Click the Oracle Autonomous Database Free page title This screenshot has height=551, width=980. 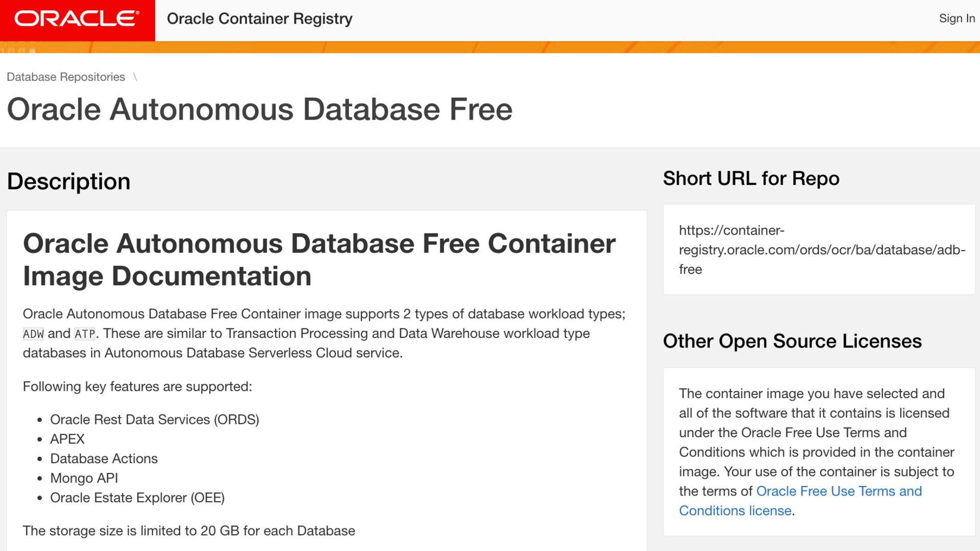[x=259, y=109]
